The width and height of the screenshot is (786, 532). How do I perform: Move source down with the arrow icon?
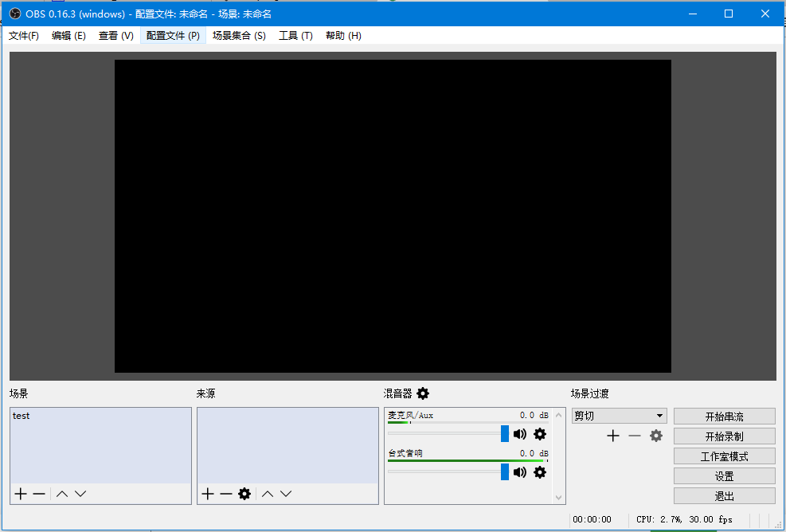(286, 494)
